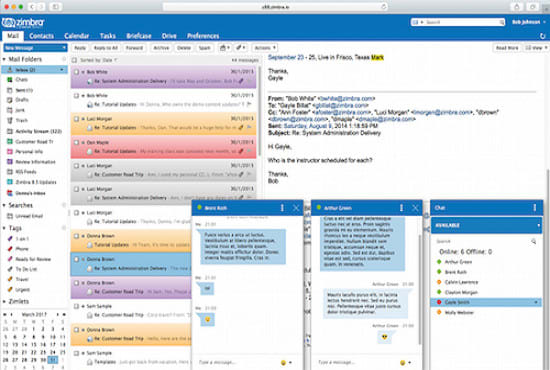Select Gayle Smith in the chat contact list

[486, 302]
